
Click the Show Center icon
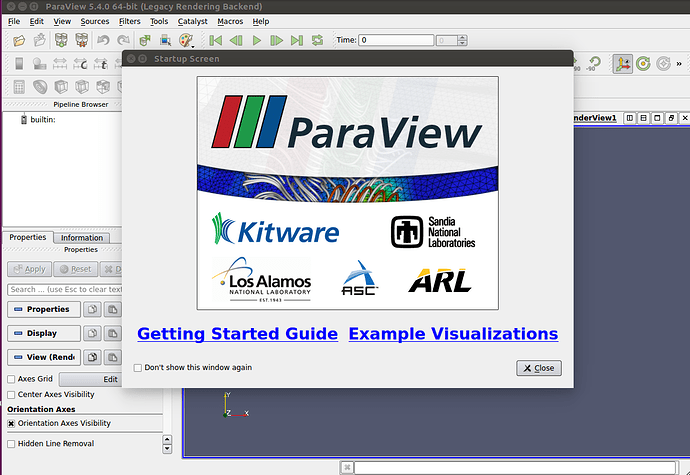tap(643, 64)
